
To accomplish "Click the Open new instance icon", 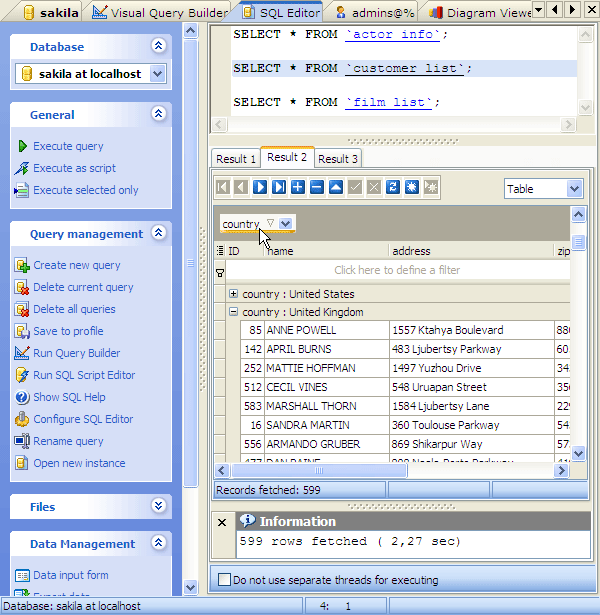I will coord(22,463).
